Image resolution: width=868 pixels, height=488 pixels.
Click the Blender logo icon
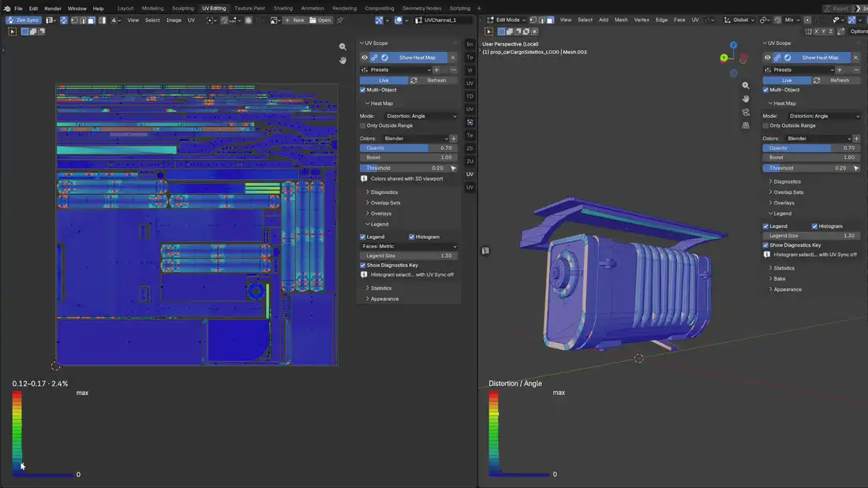pos(6,9)
